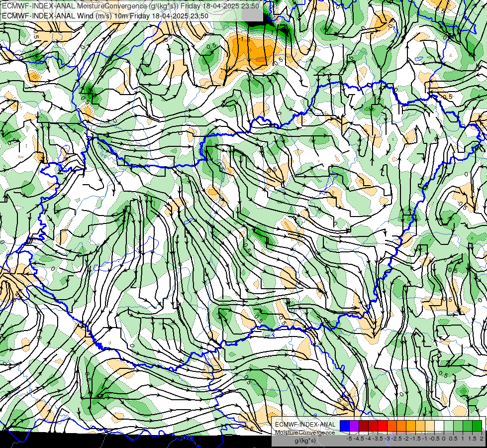
Task: Choose the swatch between 1 and 1.5
Action: (x=468, y=426)
